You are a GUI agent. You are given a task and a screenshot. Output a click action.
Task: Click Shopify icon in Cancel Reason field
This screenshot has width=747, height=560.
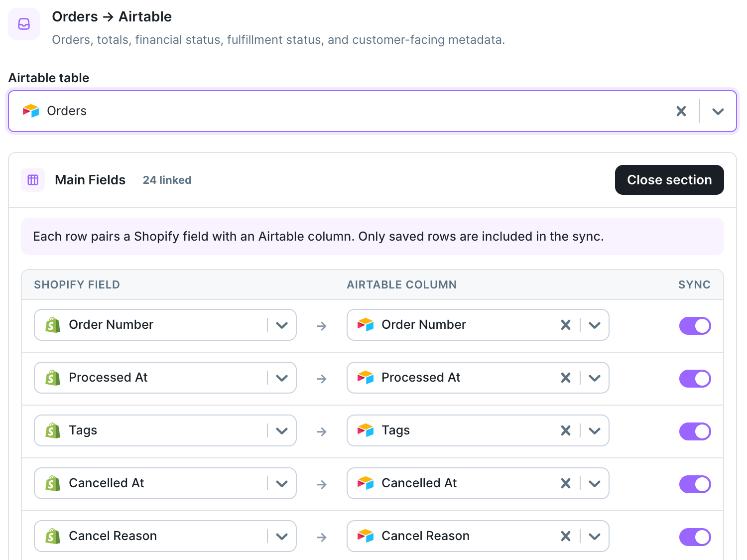tap(53, 536)
